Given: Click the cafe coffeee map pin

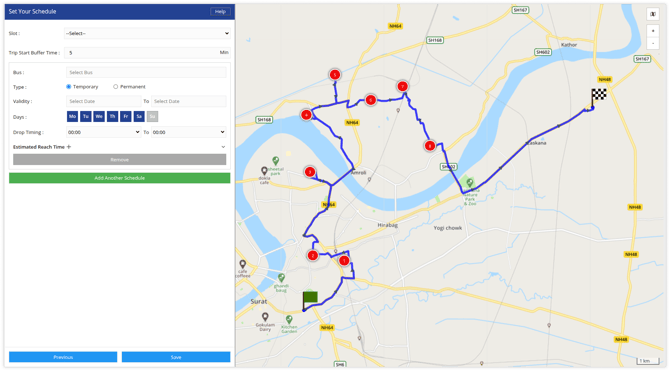Looking at the screenshot, I should pyautogui.click(x=243, y=264).
